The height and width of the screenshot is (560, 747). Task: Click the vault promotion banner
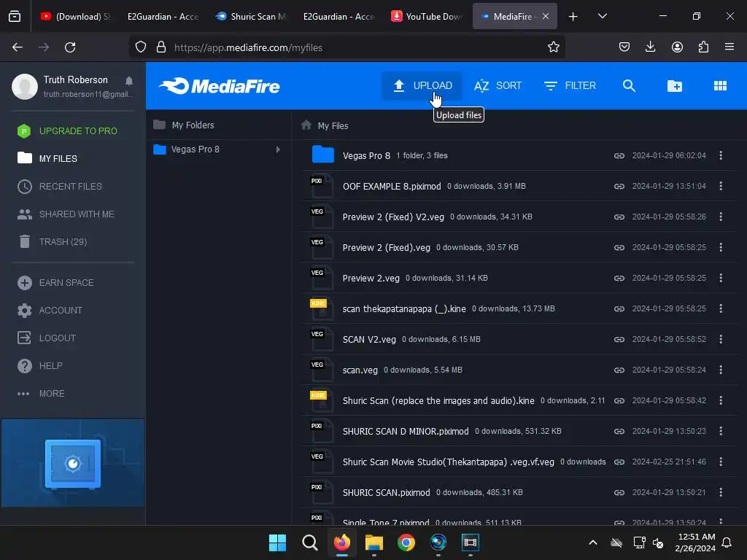click(73, 463)
